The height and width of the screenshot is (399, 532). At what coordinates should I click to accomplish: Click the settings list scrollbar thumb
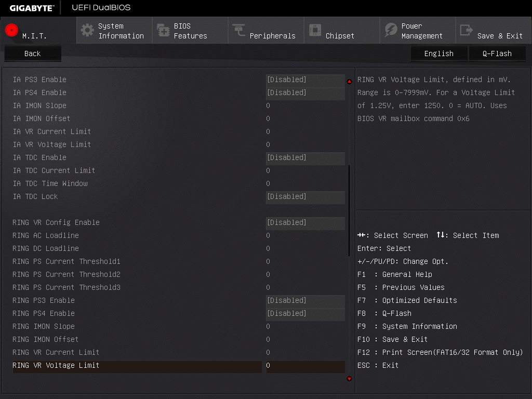pyautogui.click(x=349, y=211)
